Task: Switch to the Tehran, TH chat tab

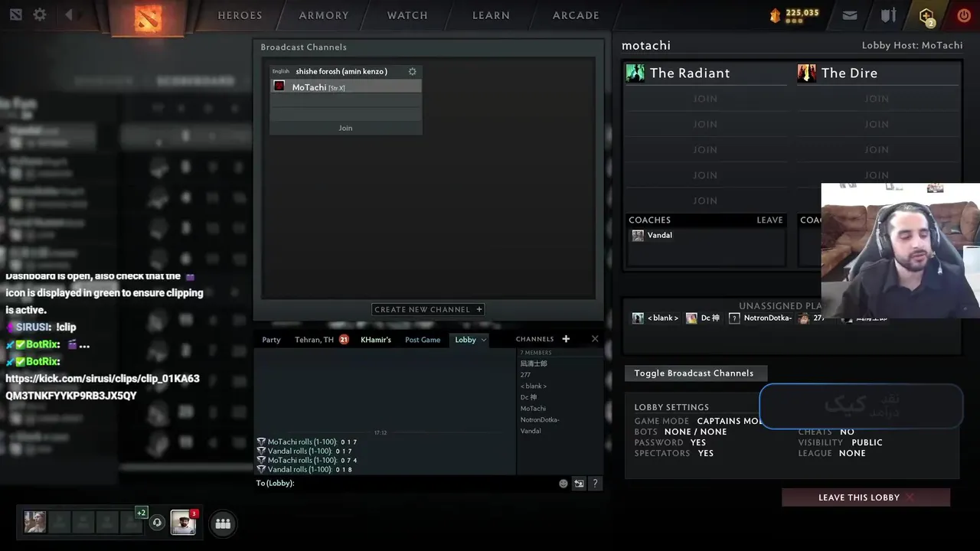Action: point(314,340)
